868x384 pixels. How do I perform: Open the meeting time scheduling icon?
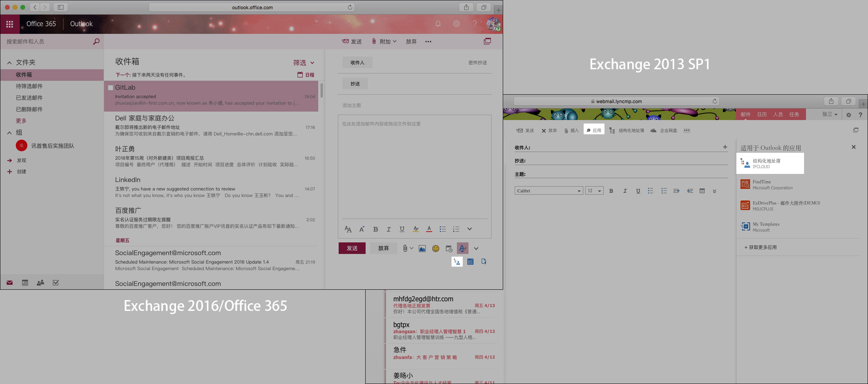click(x=449, y=249)
